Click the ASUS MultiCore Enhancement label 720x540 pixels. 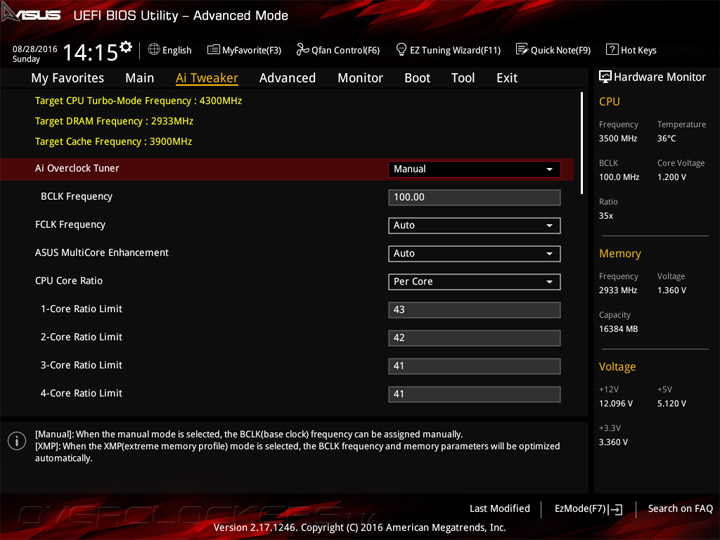[x=101, y=253]
